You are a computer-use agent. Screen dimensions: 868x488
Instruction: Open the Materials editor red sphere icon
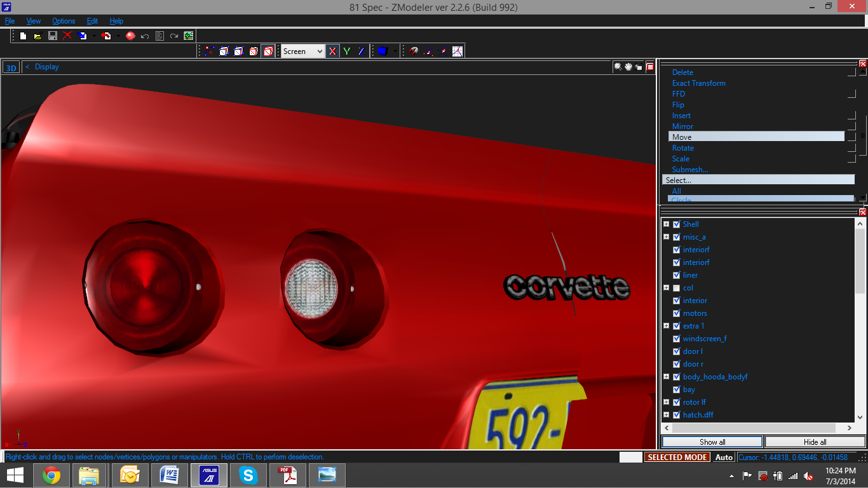pos(130,36)
